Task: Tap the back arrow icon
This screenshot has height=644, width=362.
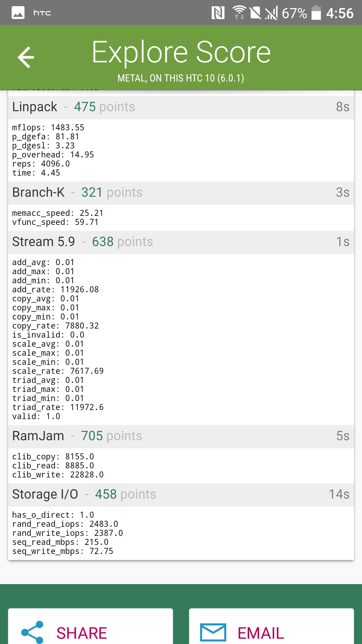Action: click(x=26, y=57)
